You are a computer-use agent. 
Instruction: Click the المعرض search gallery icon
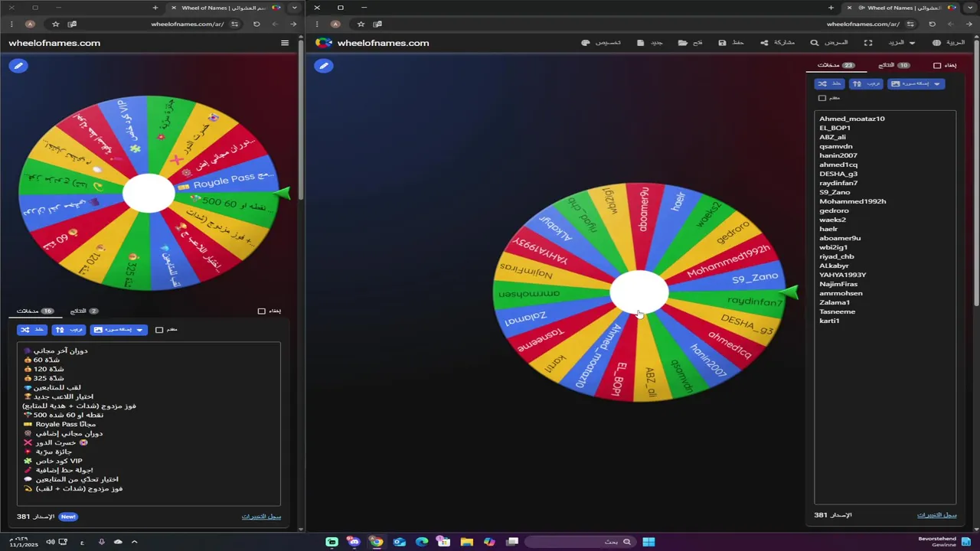coord(815,43)
